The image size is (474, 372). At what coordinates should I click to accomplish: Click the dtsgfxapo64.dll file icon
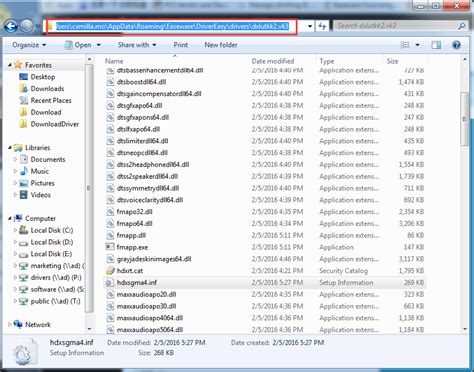110,106
